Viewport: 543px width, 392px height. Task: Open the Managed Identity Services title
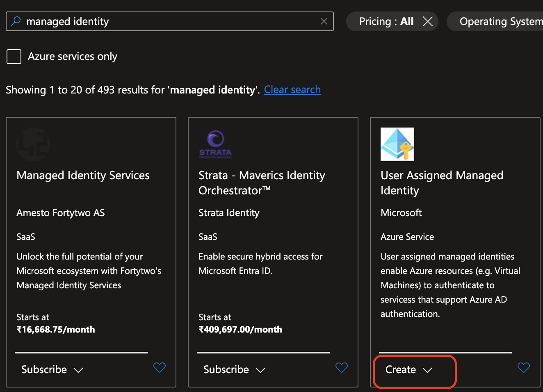click(x=83, y=175)
